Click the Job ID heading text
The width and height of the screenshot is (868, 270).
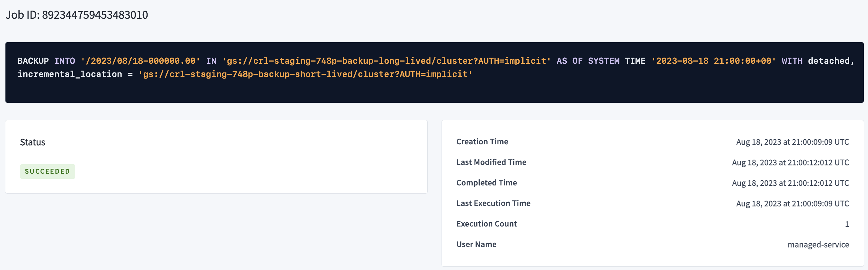point(77,15)
